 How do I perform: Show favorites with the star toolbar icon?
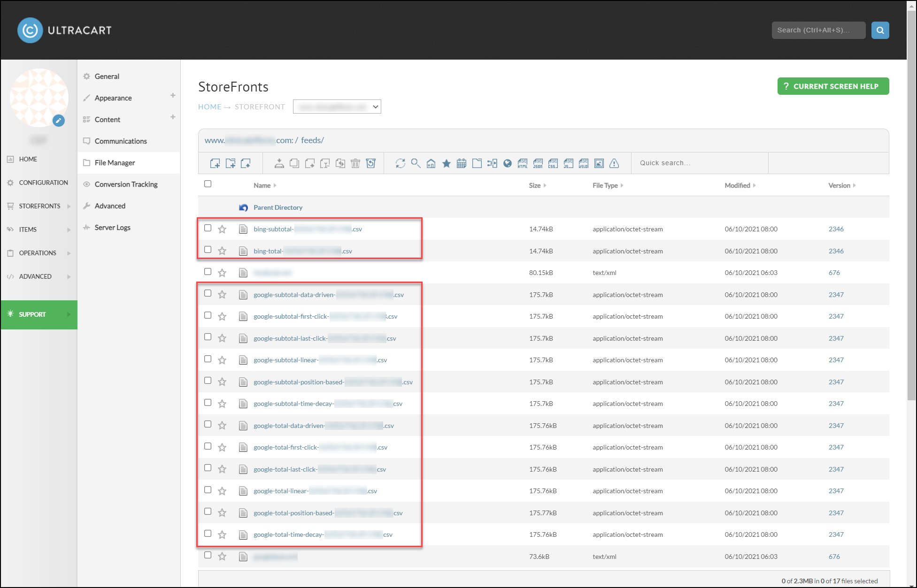(x=447, y=163)
